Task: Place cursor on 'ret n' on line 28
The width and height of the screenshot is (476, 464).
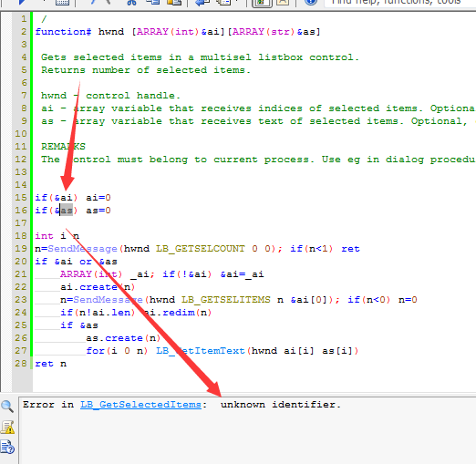Action: point(50,364)
